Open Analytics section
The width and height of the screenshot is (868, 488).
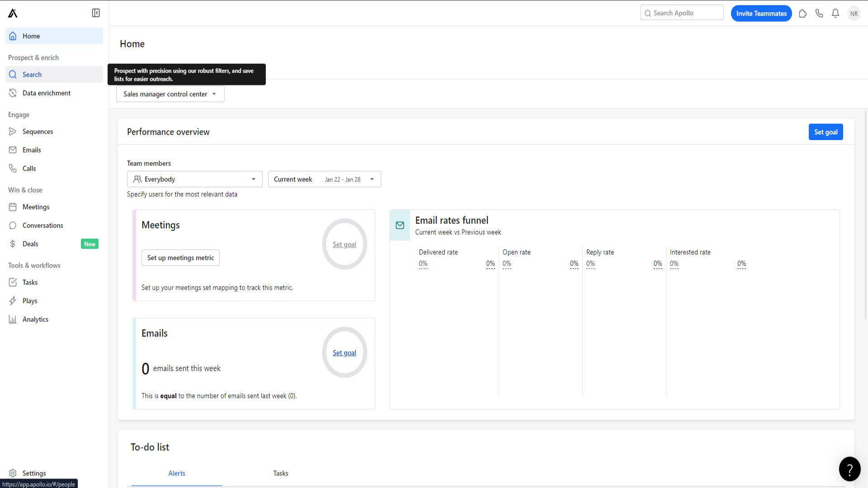point(35,319)
